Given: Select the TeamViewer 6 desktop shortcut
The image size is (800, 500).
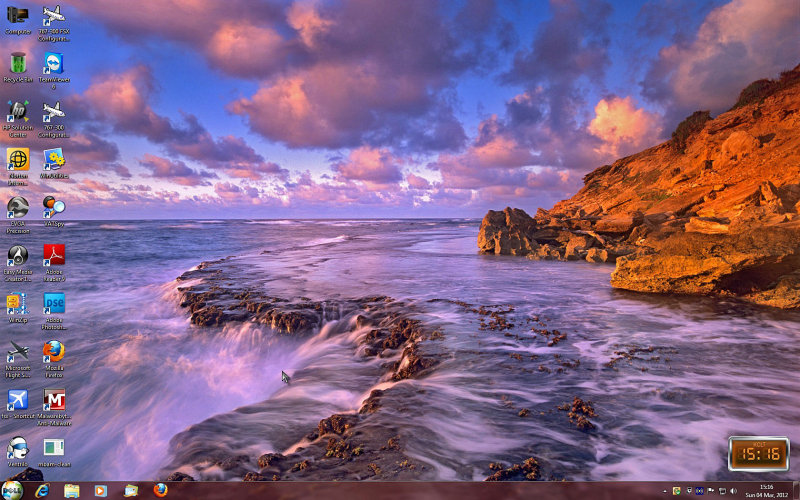Looking at the screenshot, I should pyautogui.click(x=54, y=70).
